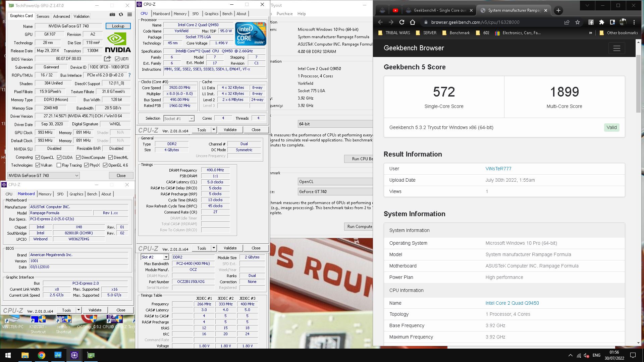Open the CPU-Z taskbar icon

(74, 355)
